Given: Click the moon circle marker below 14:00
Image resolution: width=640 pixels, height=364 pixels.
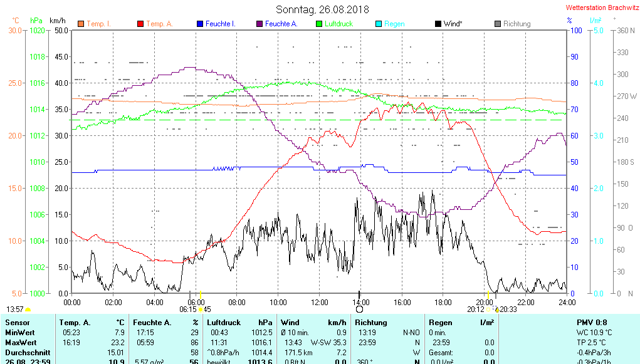Looking at the screenshot, I should (x=359, y=309).
